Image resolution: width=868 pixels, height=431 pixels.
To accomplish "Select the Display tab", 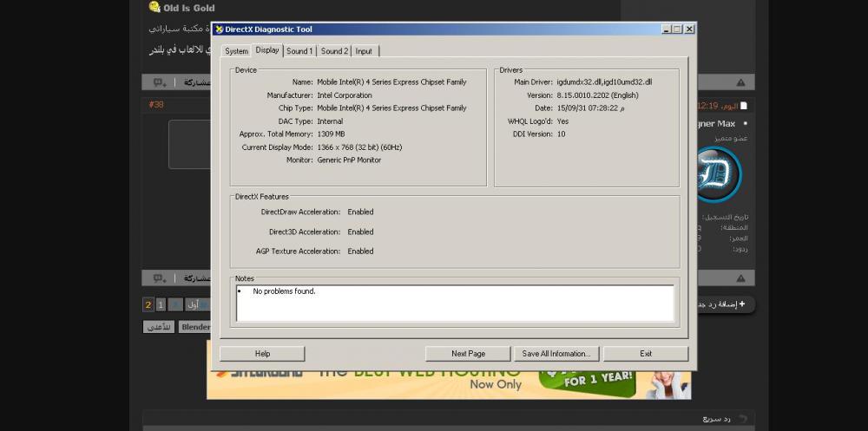I will tap(267, 49).
